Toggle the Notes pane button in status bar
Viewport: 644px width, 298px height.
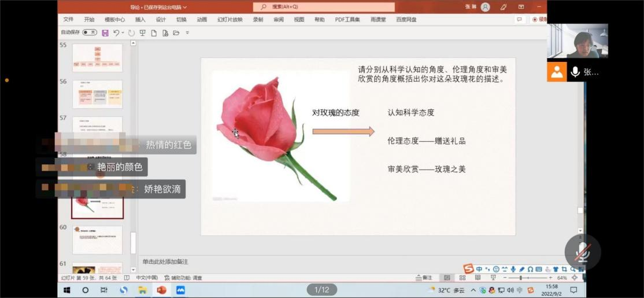(424, 278)
